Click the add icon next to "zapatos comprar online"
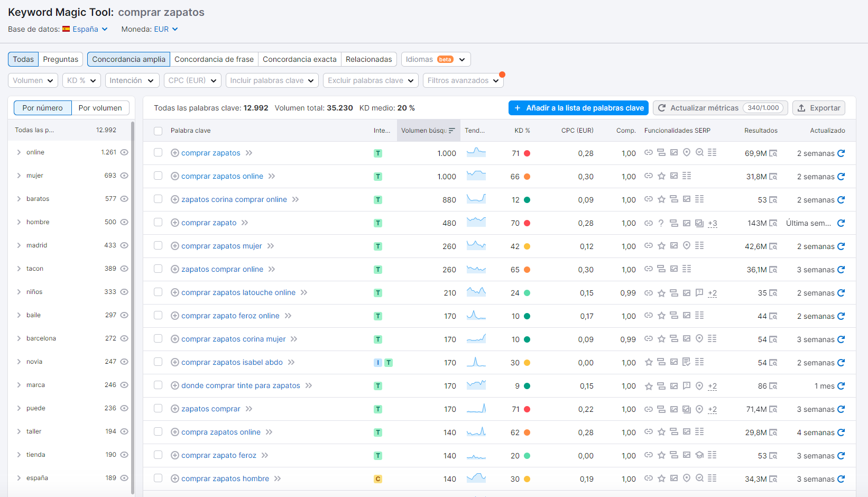 point(174,269)
